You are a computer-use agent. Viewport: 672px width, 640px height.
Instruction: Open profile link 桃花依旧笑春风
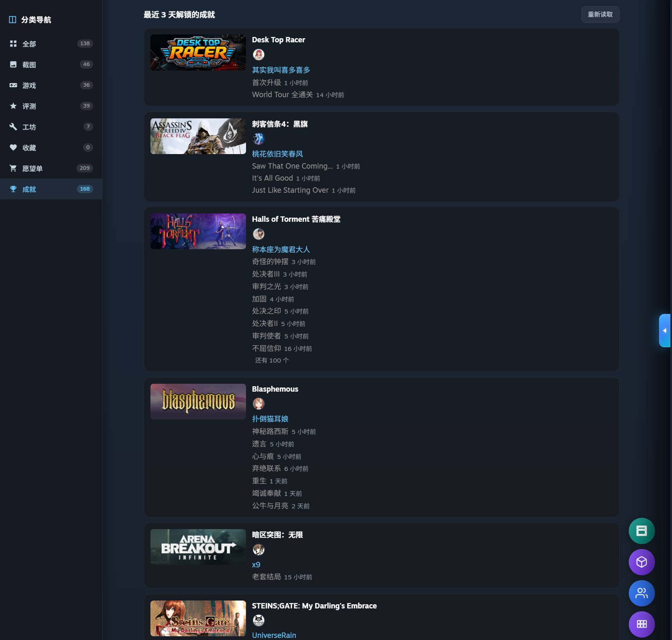[x=277, y=154]
